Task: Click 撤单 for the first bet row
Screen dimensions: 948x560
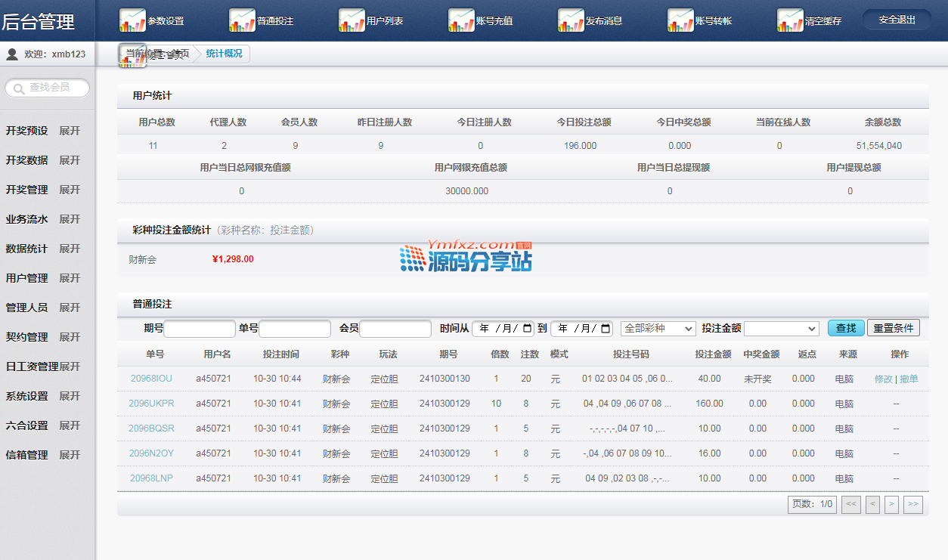Action: click(909, 379)
